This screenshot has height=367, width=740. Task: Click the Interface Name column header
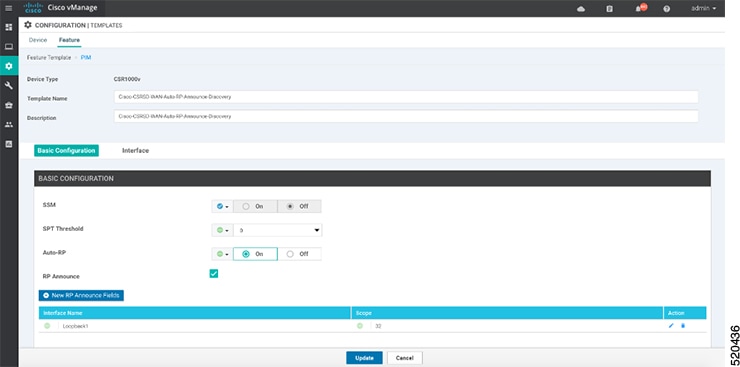point(195,313)
